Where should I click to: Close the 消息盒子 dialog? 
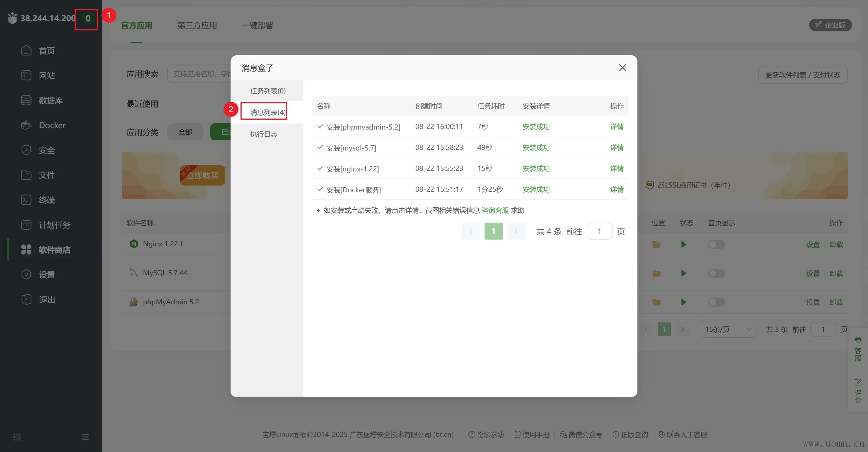(622, 68)
